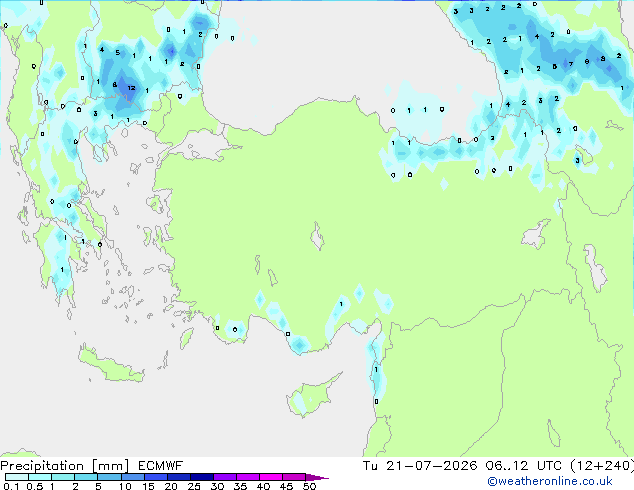This screenshot has width=634, height=490.
Task: Click the 20–25 mm legend color swatch
Action: point(179,477)
